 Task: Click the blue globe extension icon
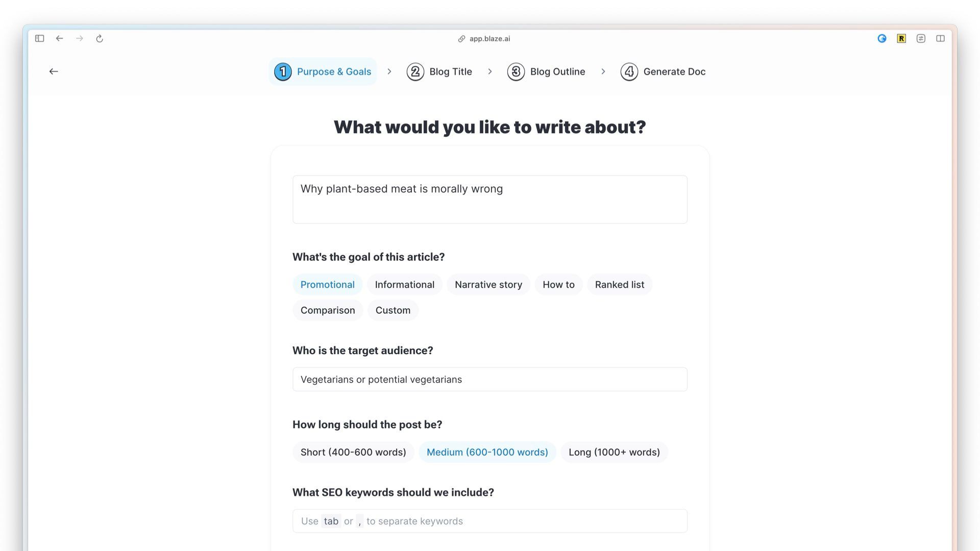[882, 38]
